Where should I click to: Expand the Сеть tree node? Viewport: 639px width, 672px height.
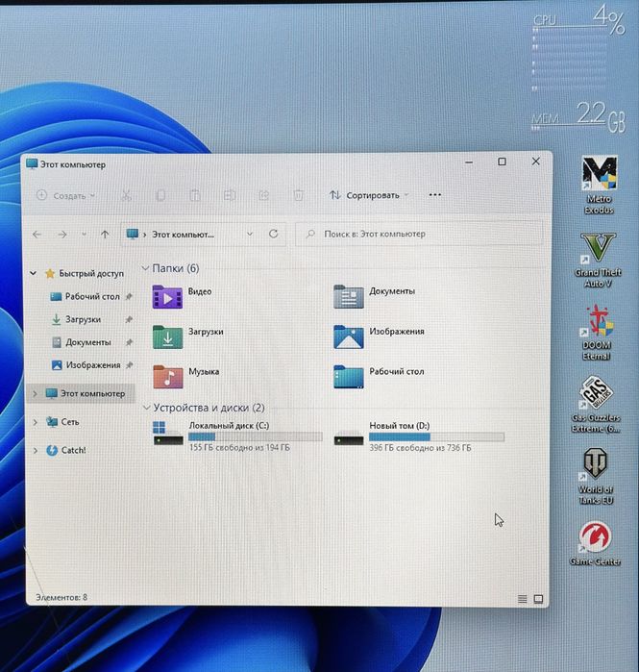36,422
